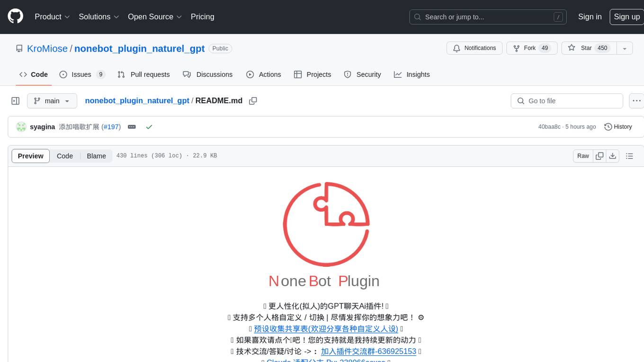Open the syagina author link
The image size is (644, 362).
point(43,127)
